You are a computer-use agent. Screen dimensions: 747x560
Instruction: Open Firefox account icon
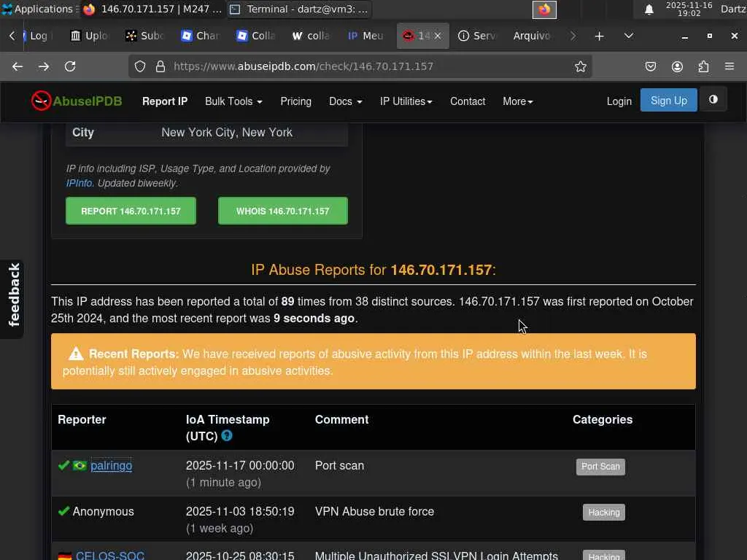click(x=677, y=66)
